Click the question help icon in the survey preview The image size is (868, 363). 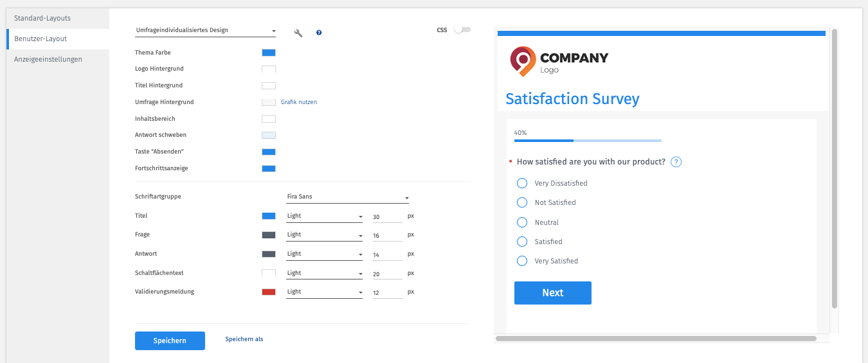tap(676, 162)
